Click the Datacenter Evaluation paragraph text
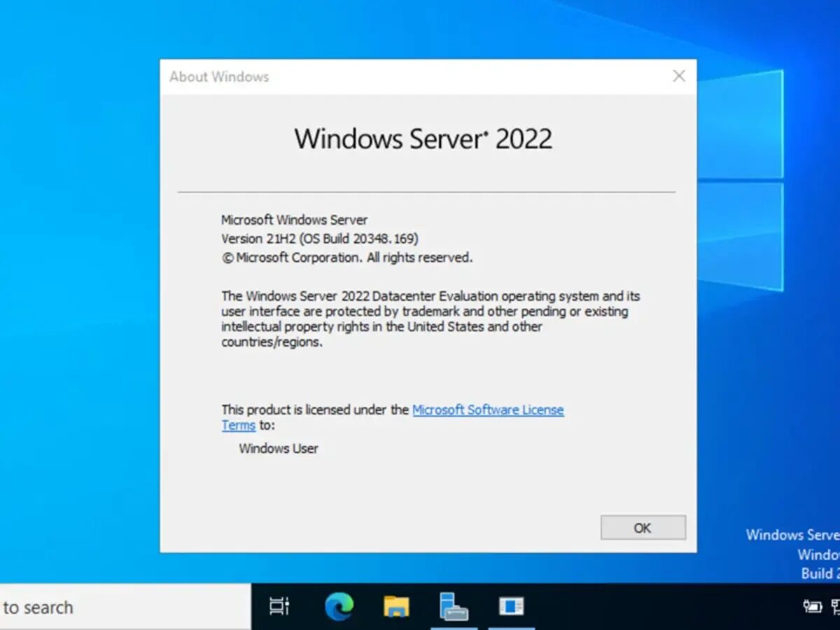This screenshot has width=840, height=630. [x=430, y=319]
